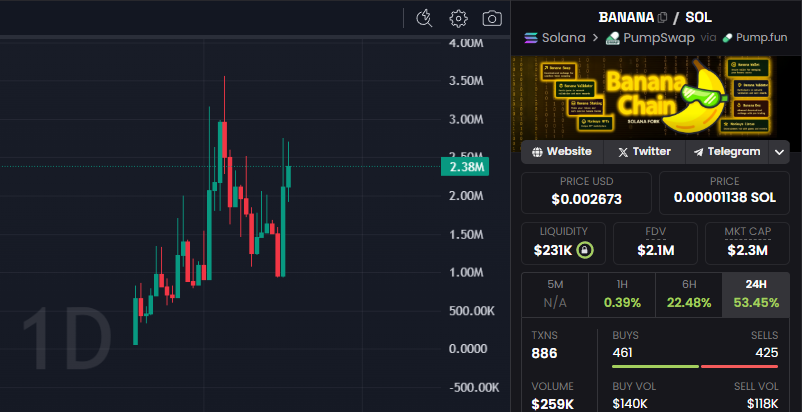802x412 pixels.
Task: Click the SELLS count 425
Action: 767,353
